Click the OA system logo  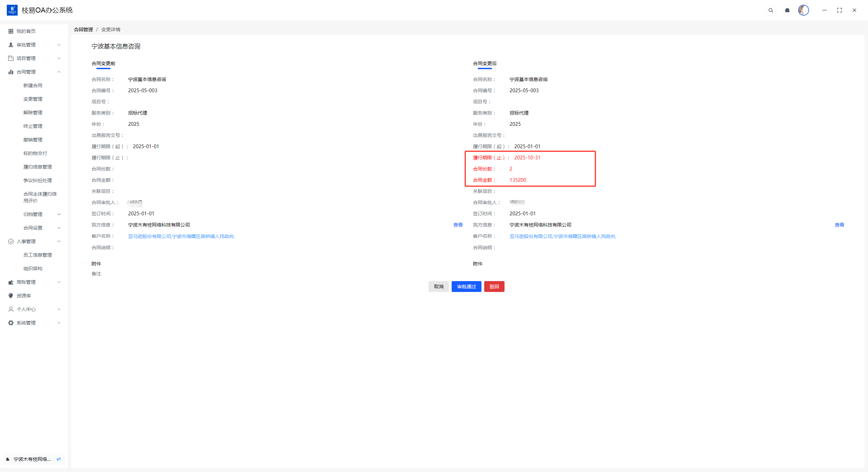coord(12,10)
